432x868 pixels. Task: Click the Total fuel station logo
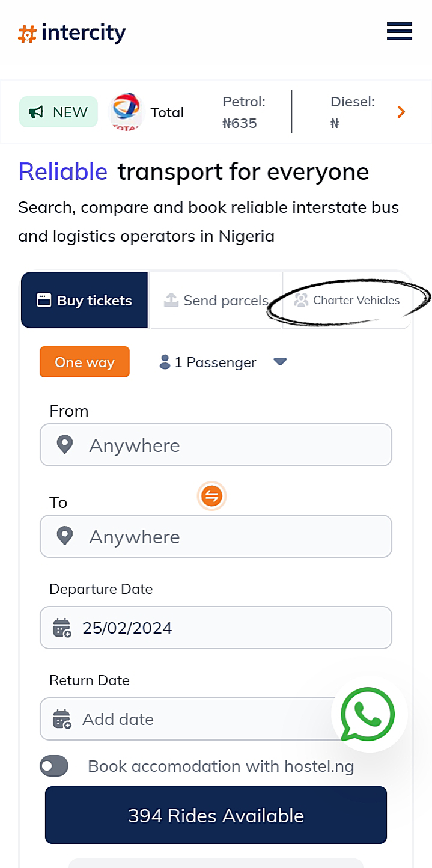click(x=126, y=112)
